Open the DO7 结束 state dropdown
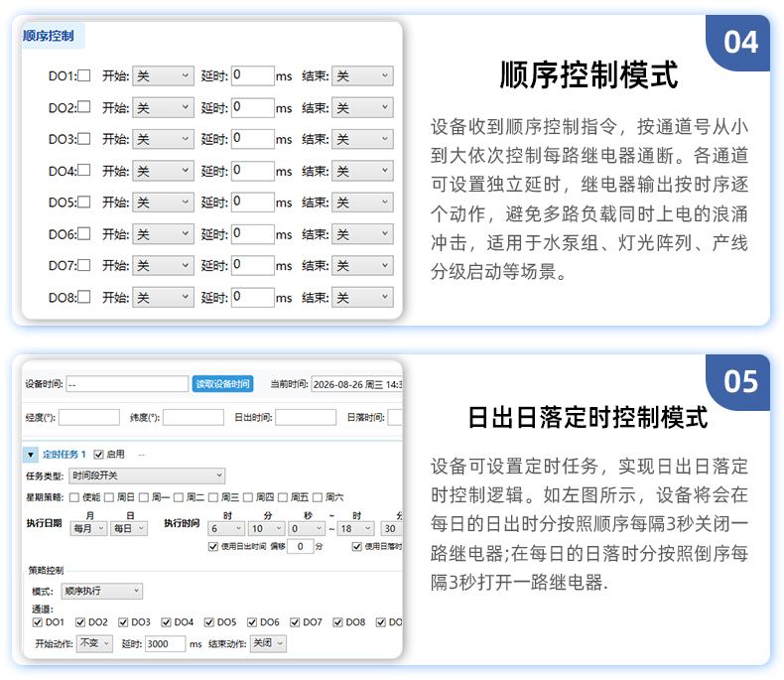Screen dimensions: 784x680 point(362,265)
